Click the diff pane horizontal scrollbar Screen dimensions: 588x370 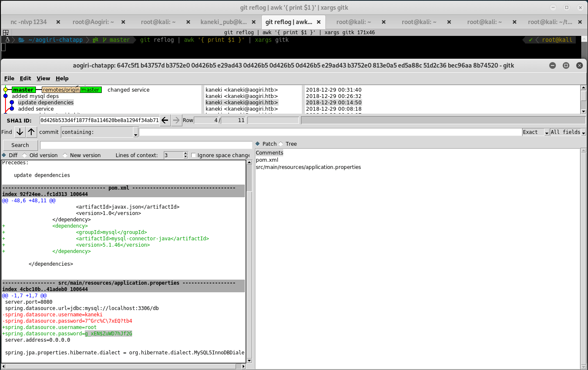[123, 366]
